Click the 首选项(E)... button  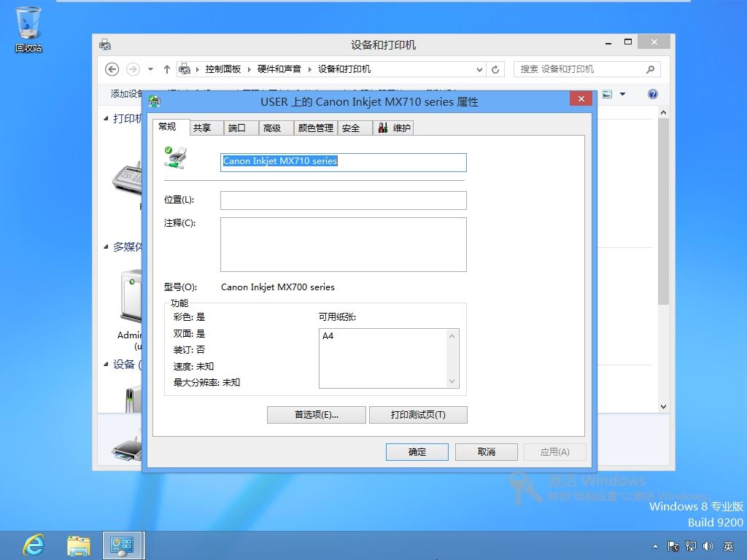[x=317, y=415]
